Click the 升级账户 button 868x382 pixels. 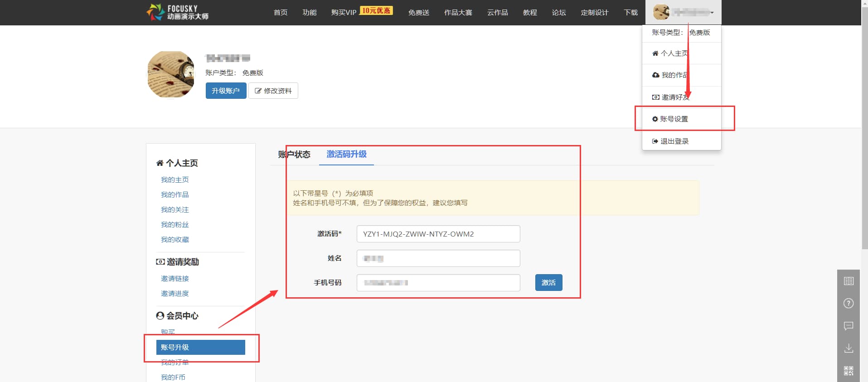(x=226, y=91)
